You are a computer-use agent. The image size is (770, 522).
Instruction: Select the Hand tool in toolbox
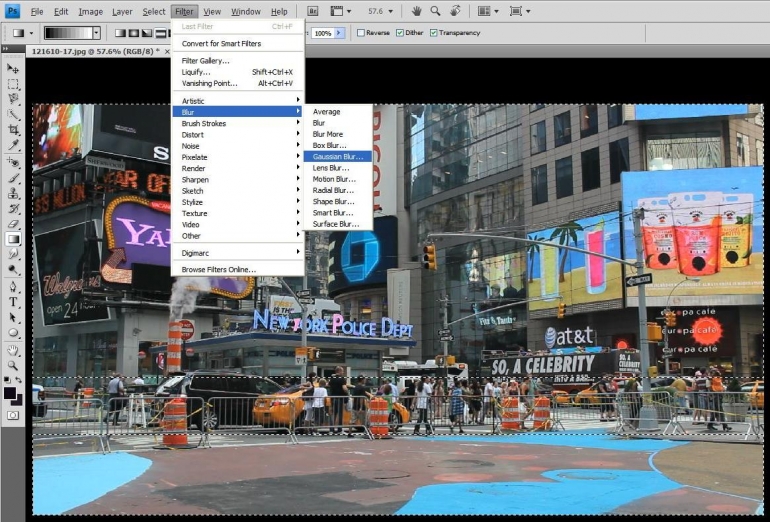coord(13,350)
